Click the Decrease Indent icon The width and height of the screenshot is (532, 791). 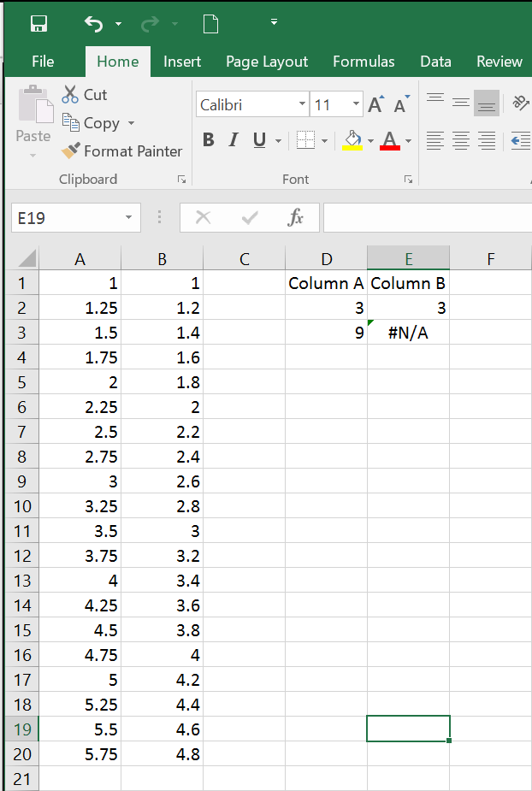pos(520,140)
